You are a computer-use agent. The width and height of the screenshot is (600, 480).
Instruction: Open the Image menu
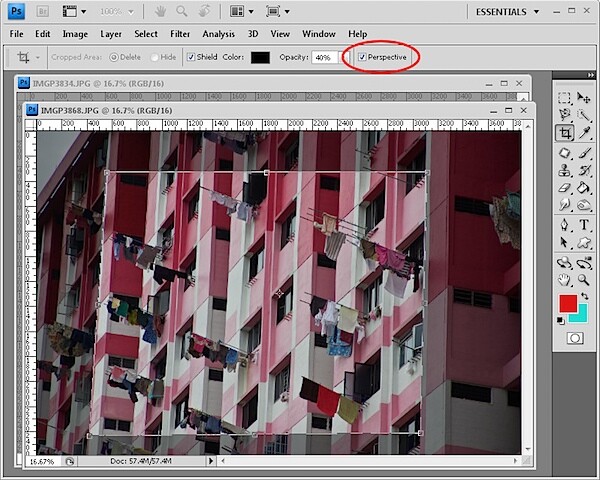click(75, 34)
